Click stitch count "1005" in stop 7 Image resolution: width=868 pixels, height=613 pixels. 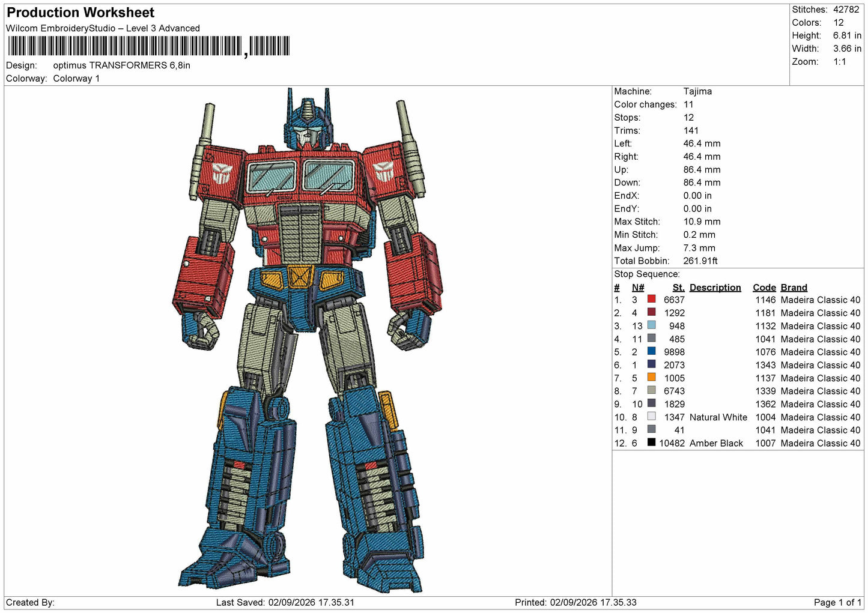tap(674, 378)
